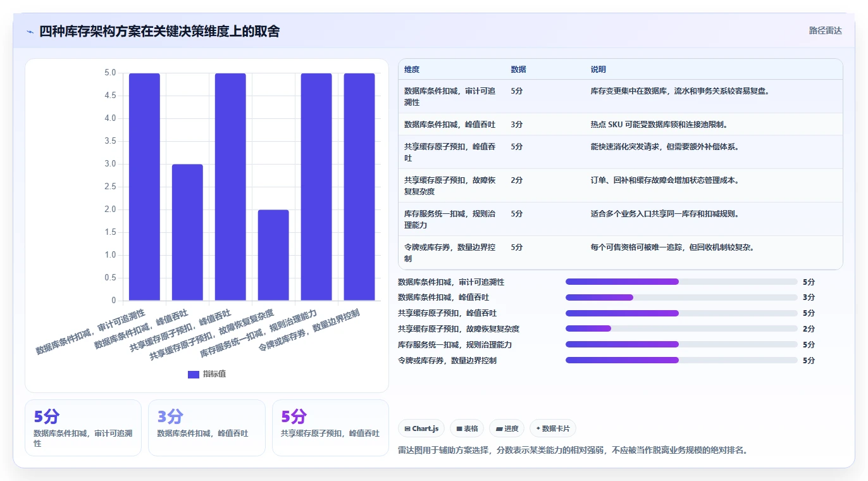Click table cell 令牌或库存券，数量边界控制

pyautogui.click(x=450, y=253)
